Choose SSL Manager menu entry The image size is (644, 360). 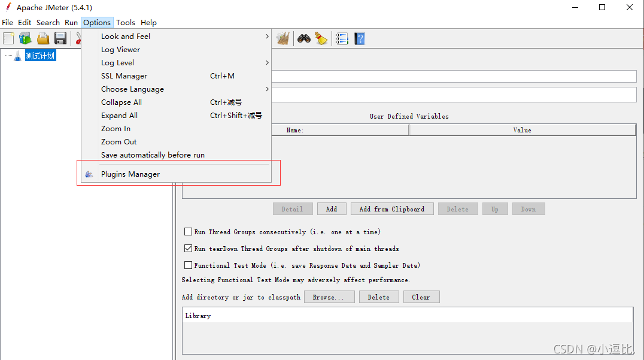(176, 75)
